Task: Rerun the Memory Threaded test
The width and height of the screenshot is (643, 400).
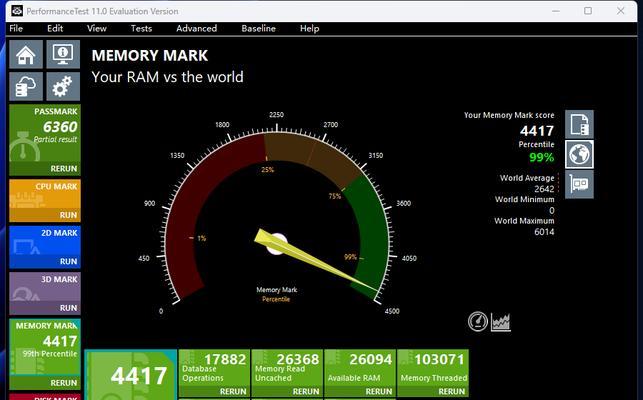Action: coord(451,391)
